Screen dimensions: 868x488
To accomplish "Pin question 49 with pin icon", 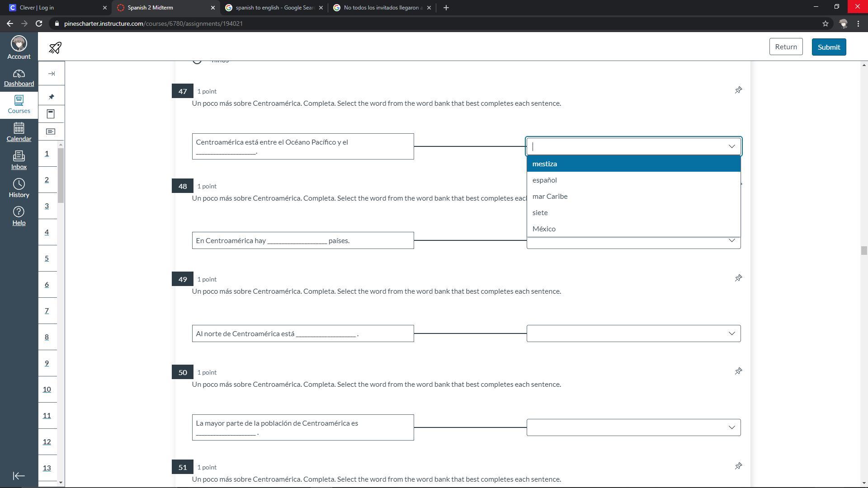I will 738,278.
